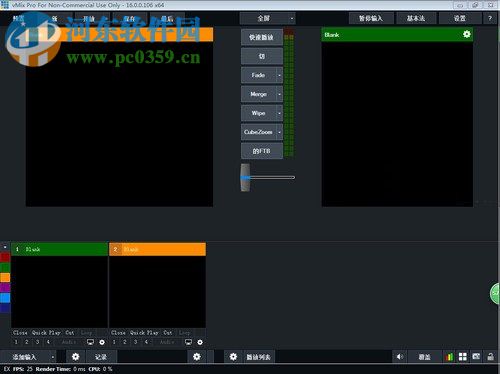Toggle overlay 1 on input 2

[x=114, y=342]
